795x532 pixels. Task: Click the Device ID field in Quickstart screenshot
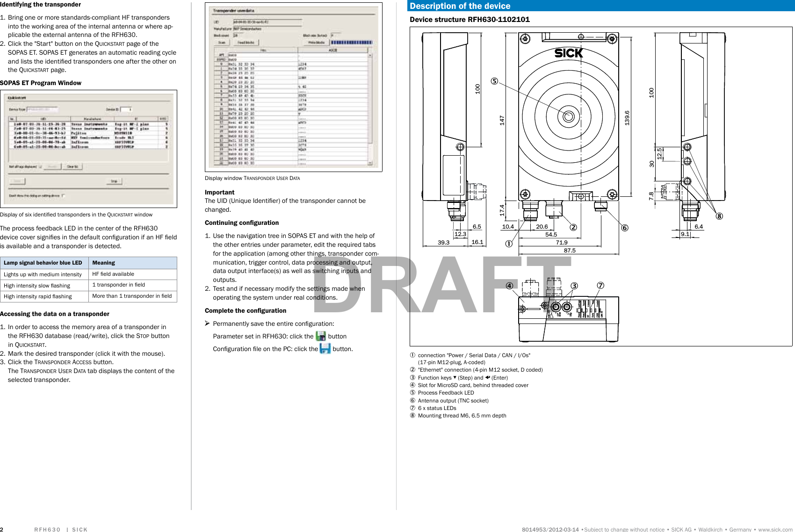(x=126, y=109)
